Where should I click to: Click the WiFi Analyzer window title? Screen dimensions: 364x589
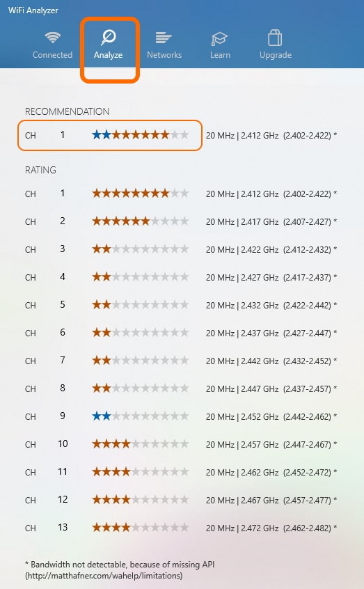33,10
